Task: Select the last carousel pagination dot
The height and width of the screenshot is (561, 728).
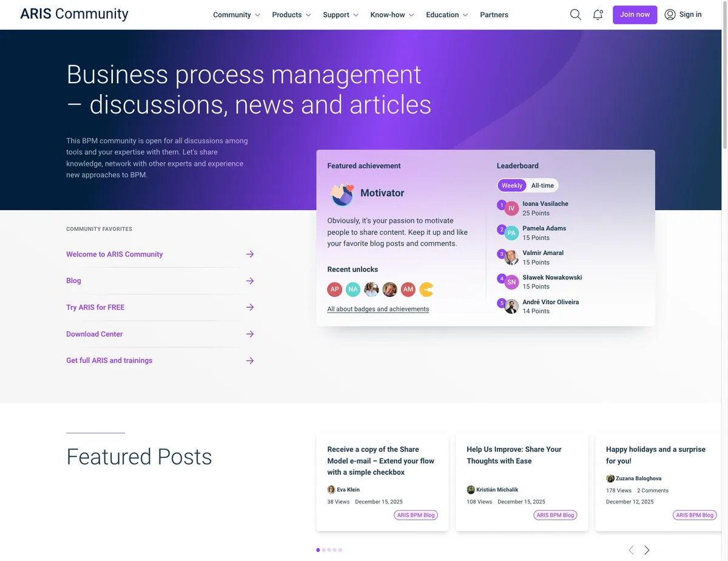Action: coord(340,550)
